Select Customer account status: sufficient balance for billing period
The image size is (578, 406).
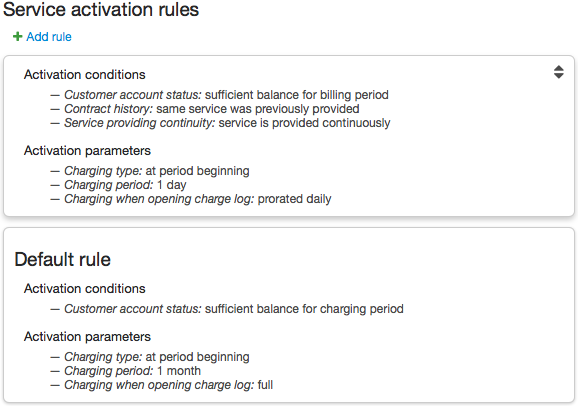pyautogui.click(x=226, y=95)
